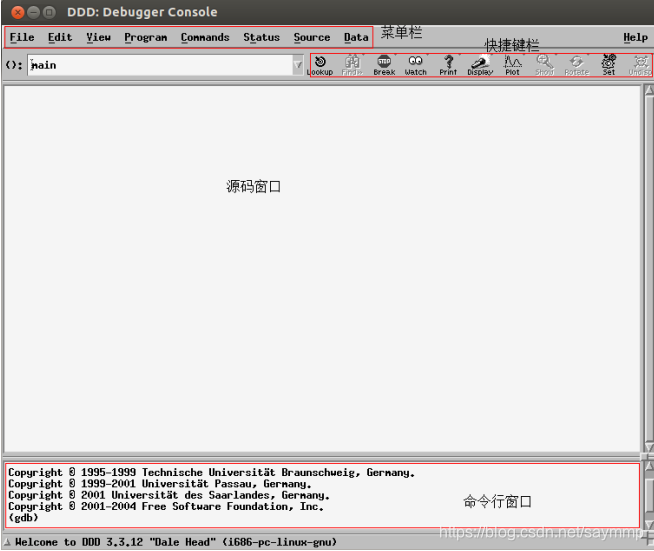Click the Plot toolbar icon
This screenshot has width=654, height=551.
[x=513, y=65]
